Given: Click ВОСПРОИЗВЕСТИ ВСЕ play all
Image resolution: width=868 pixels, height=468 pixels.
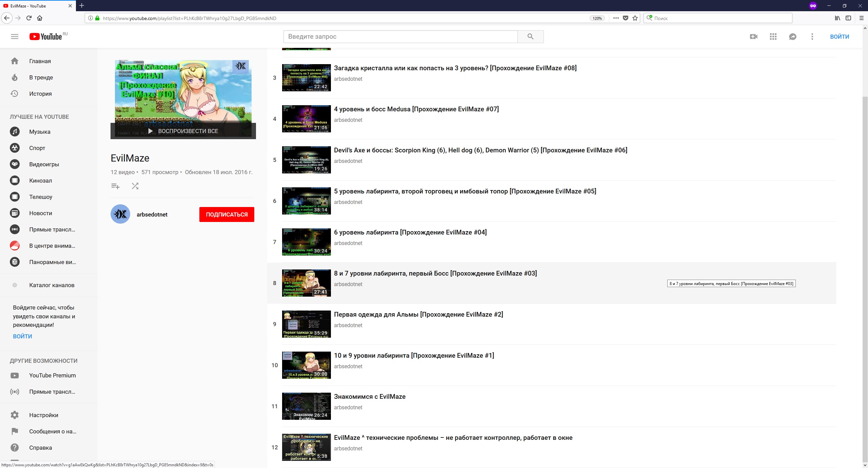Looking at the screenshot, I should (x=183, y=131).
